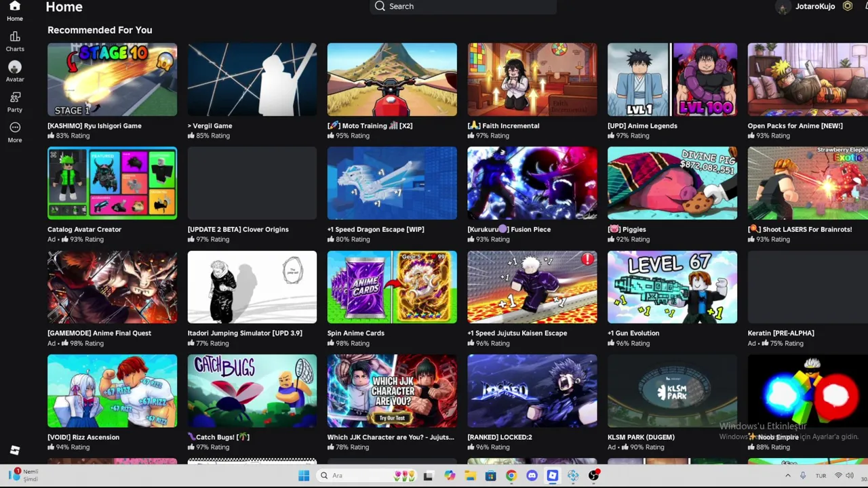Screen dimensions: 868x488
Task: Open the Anime Final Quest thumbnail
Action: point(112,287)
